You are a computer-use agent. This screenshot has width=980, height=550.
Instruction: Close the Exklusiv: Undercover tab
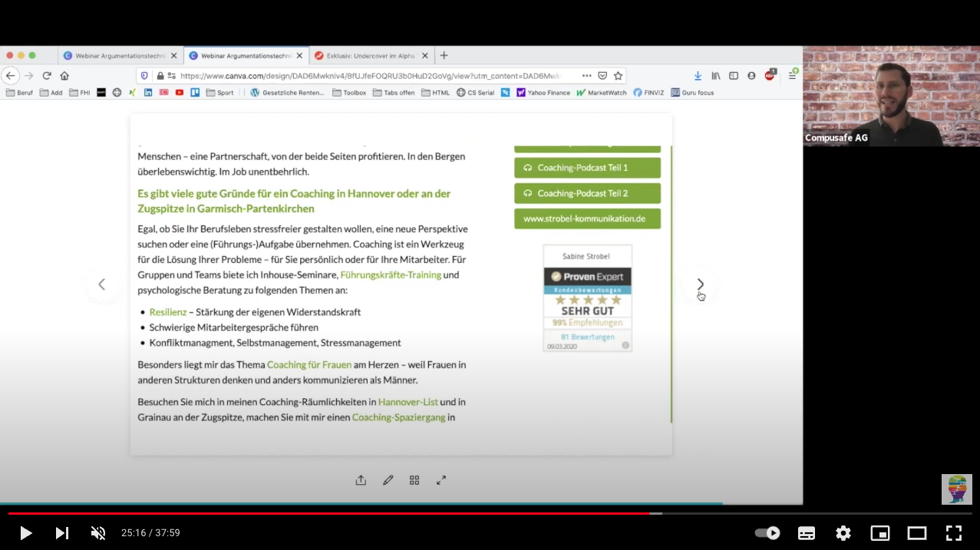[x=424, y=55]
